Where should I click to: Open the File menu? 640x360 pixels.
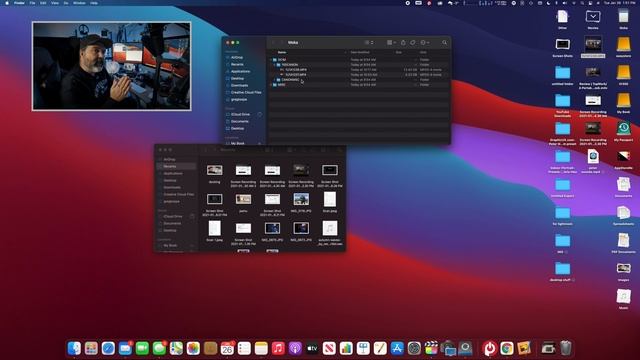[x=32, y=3]
